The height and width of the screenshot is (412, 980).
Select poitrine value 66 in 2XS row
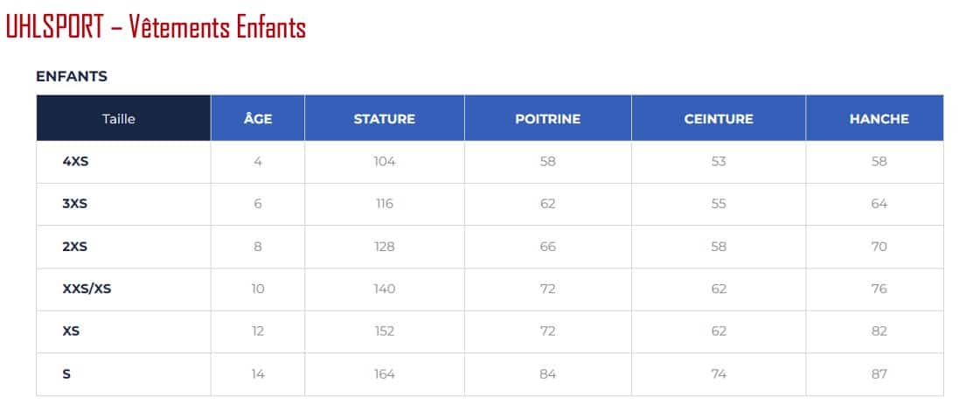[x=547, y=247]
